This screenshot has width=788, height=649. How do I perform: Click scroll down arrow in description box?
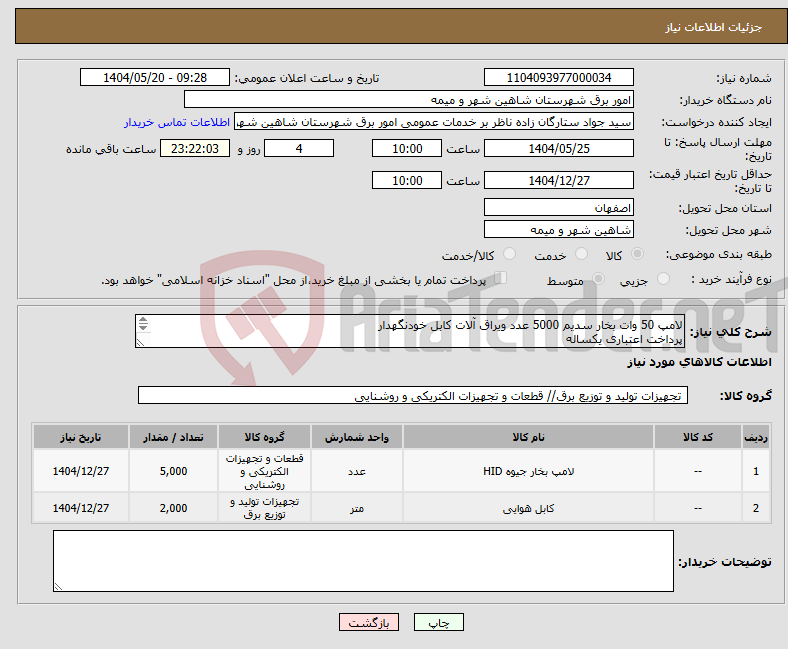coord(143,327)
